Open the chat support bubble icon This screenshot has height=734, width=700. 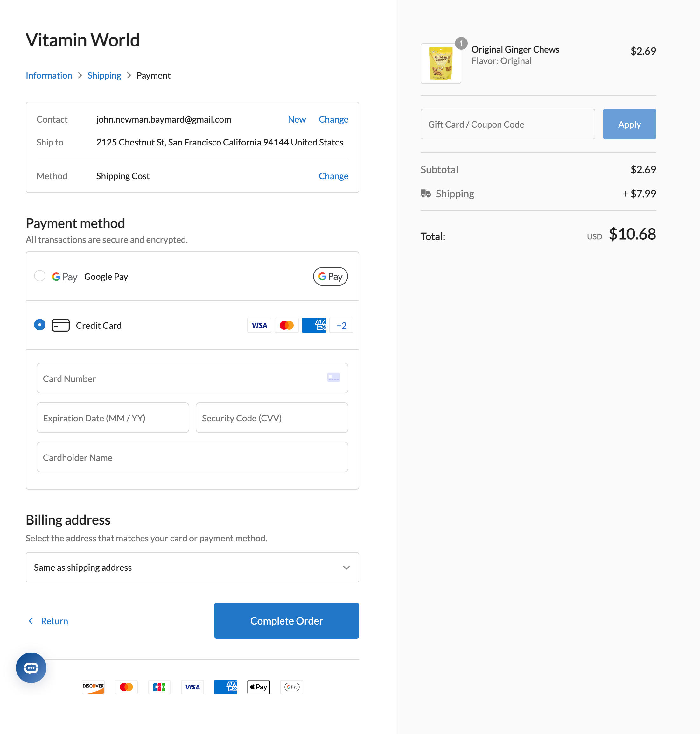pos(31,667)
